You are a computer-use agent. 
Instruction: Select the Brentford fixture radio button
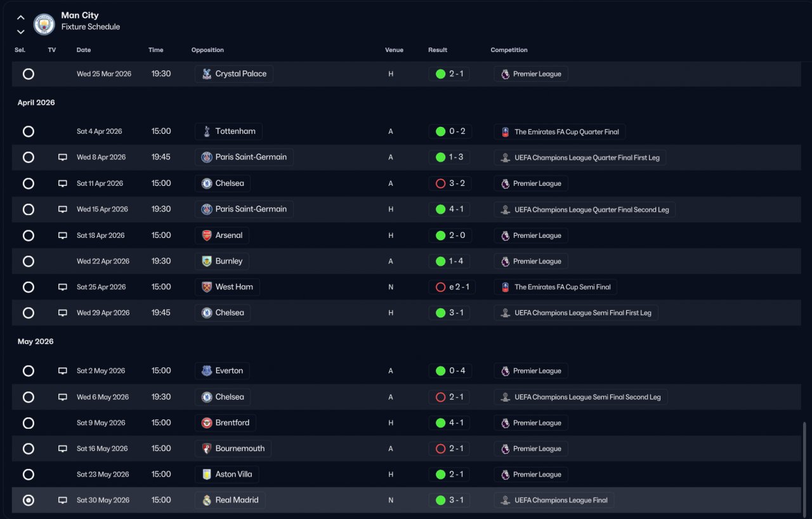coord(29,423)
